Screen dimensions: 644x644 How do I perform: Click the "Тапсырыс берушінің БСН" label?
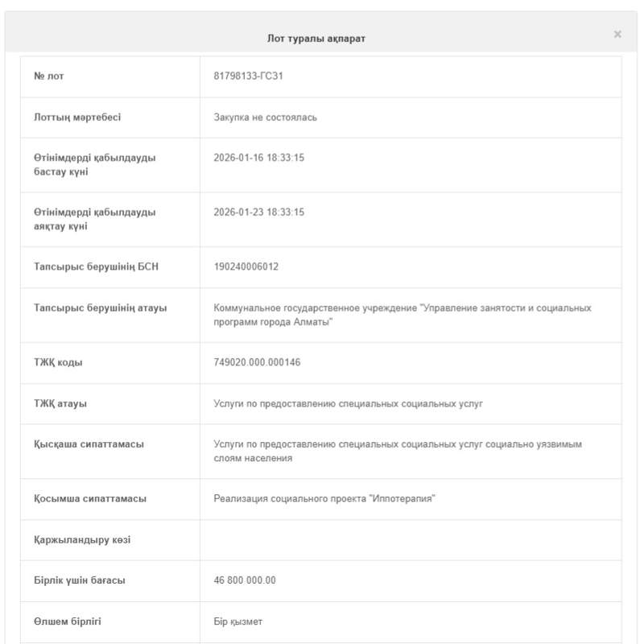tap(96, 266)
